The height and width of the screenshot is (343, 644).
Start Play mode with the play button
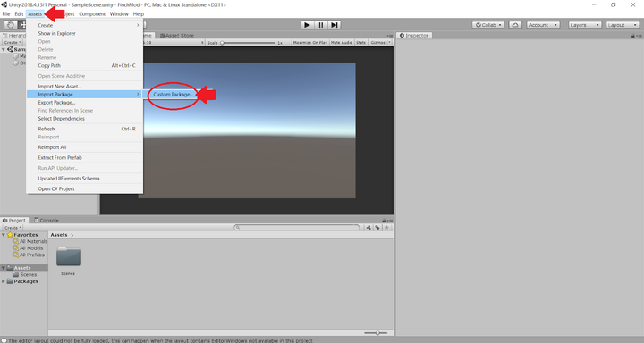point(307,25)
